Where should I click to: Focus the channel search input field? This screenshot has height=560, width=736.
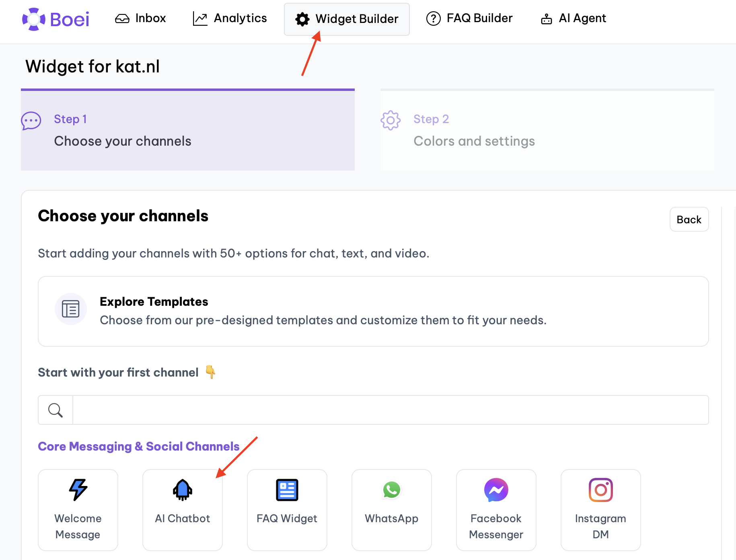(390, 410)
